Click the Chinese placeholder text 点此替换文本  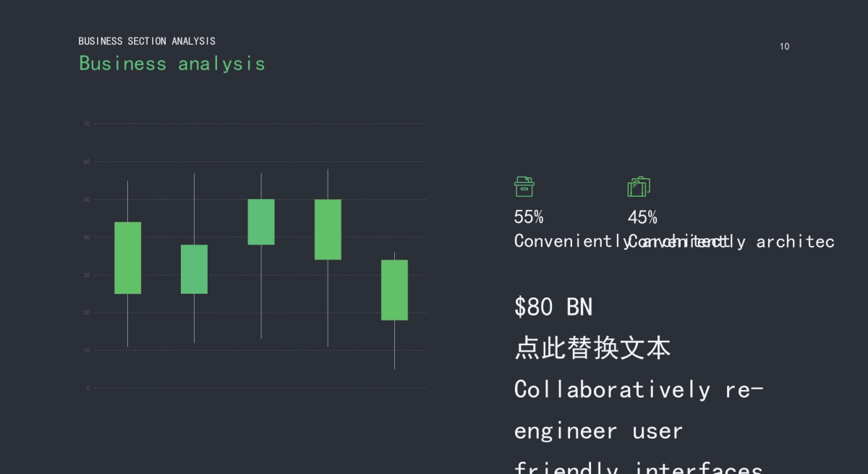592,348
